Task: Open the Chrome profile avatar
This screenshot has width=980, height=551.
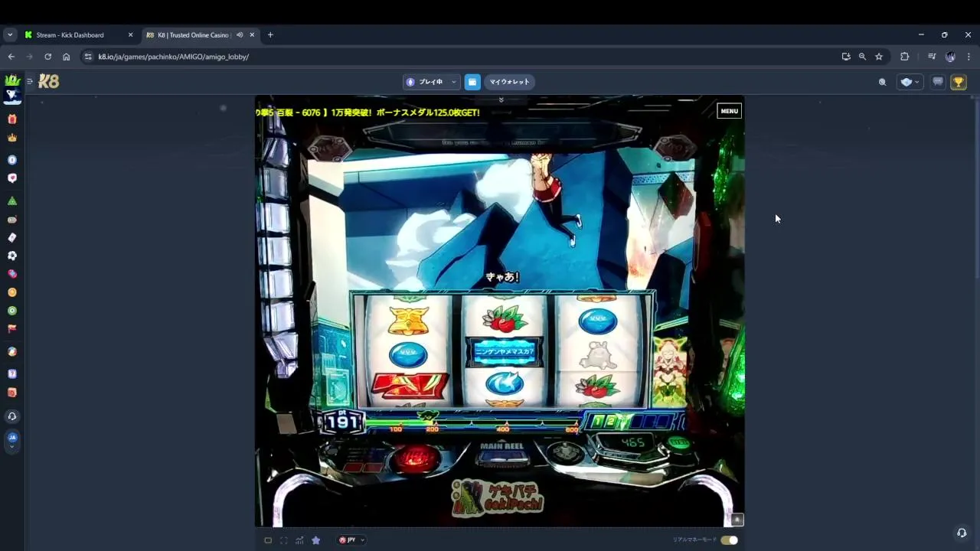Action: point(950,57)
